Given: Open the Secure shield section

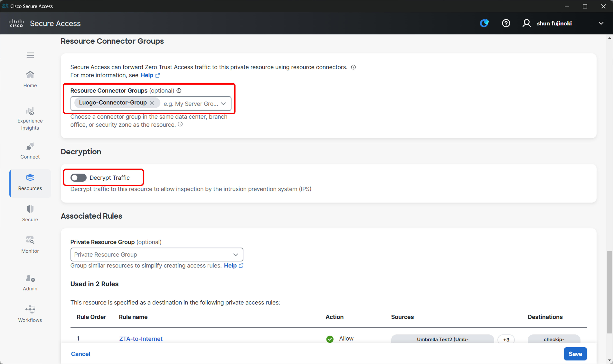Looking at the screenshot, I should pyautogui.click(x=30, y=214).
